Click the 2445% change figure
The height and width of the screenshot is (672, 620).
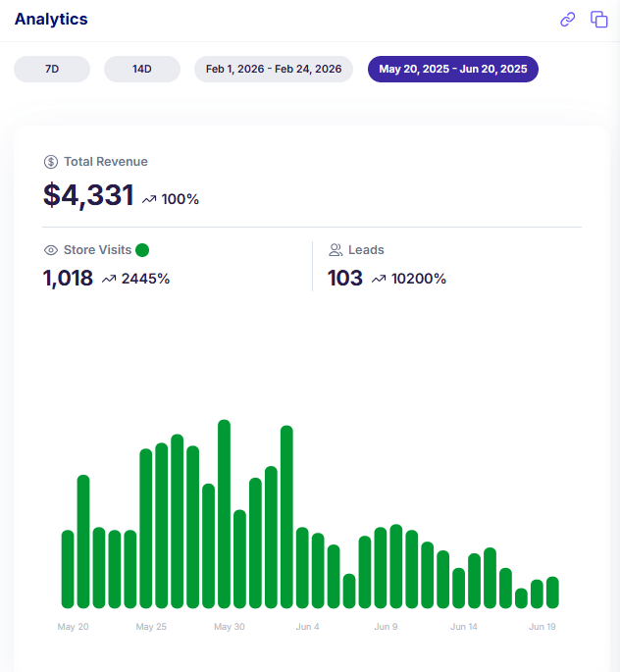146,279
